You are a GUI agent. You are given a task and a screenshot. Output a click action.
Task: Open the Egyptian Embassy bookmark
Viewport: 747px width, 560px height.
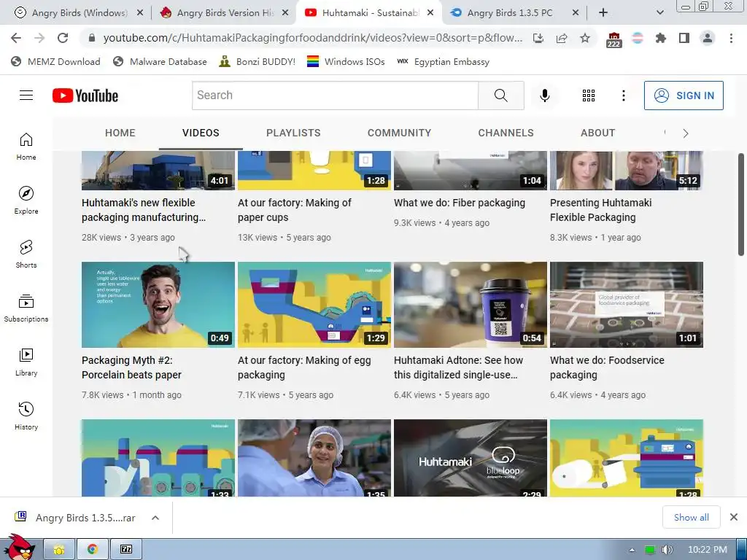[x=443, y=61]
